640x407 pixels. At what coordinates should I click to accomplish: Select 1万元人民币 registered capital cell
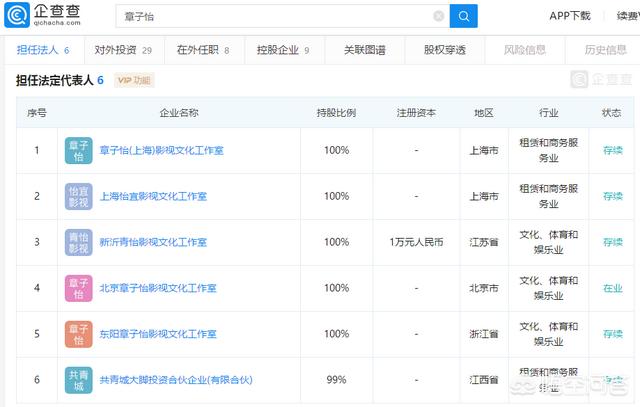(x=416, y=242)
